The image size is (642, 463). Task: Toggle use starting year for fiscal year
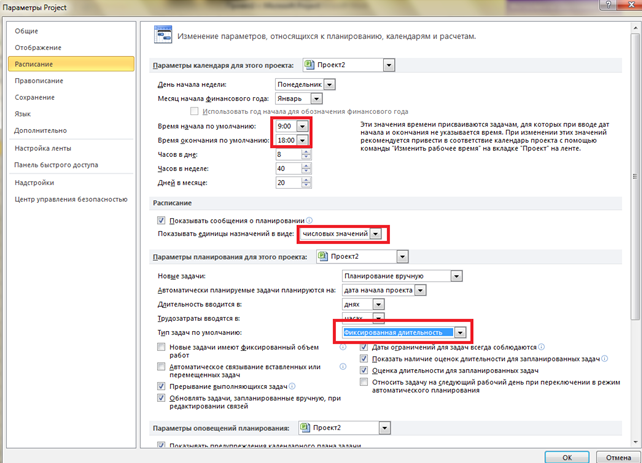coord(194,111)
